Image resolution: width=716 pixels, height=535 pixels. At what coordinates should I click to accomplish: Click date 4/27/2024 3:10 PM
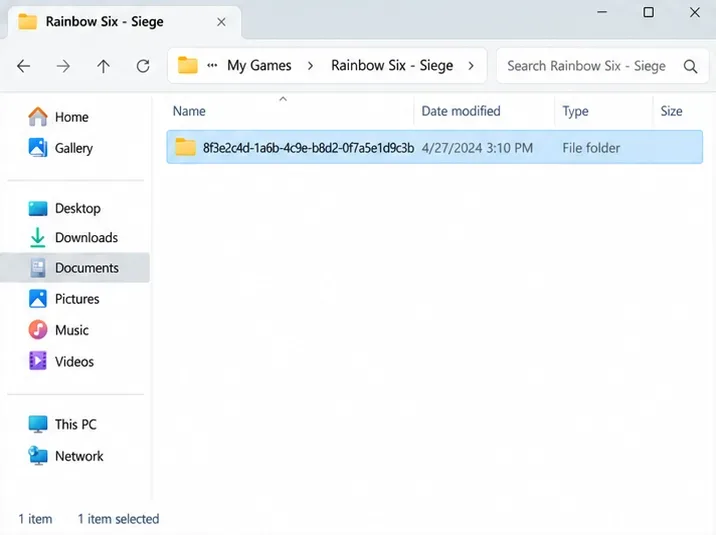477,148
